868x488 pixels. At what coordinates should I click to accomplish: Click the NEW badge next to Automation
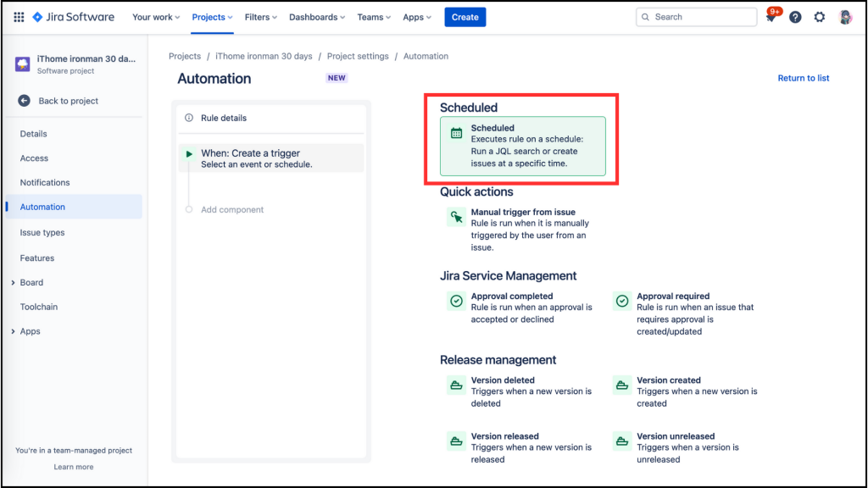point(337,78)
